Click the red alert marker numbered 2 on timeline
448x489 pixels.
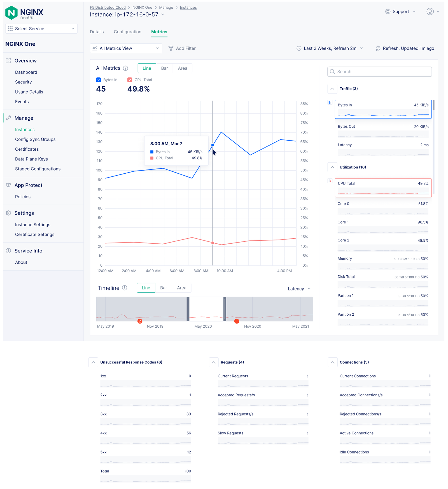pyautogui.click(x=140, y=321)
